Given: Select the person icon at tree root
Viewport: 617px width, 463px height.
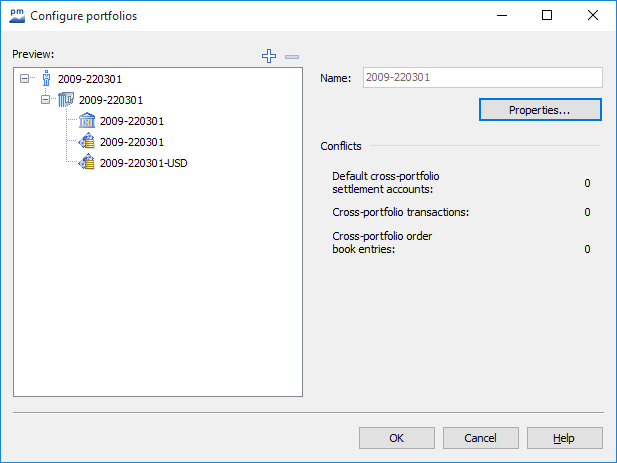Looking at the screenshot, I should tap(46, 78).
